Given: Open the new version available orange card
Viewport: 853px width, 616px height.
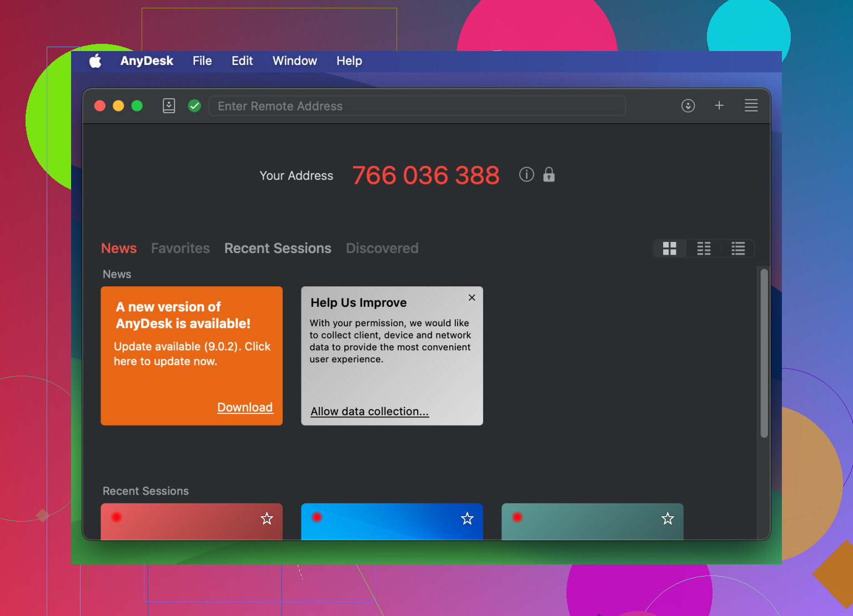Looking at the screenshot, I should [x=192, y=356].
